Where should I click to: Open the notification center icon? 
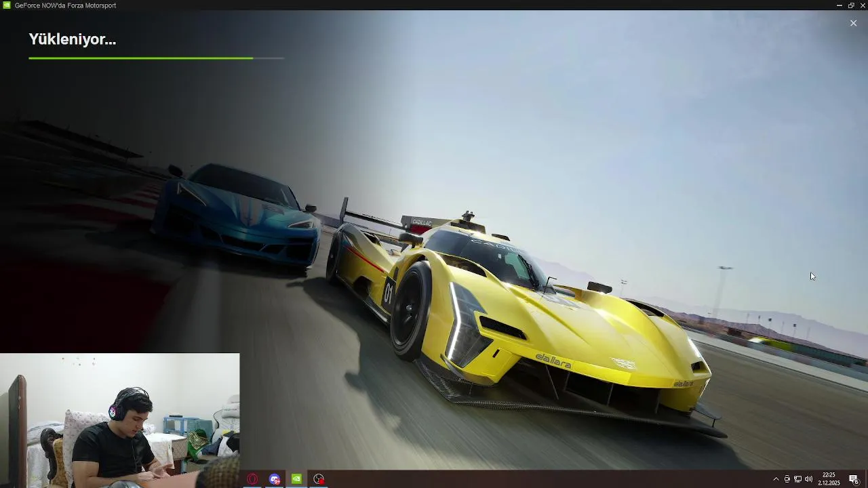(x=854, y=479)
